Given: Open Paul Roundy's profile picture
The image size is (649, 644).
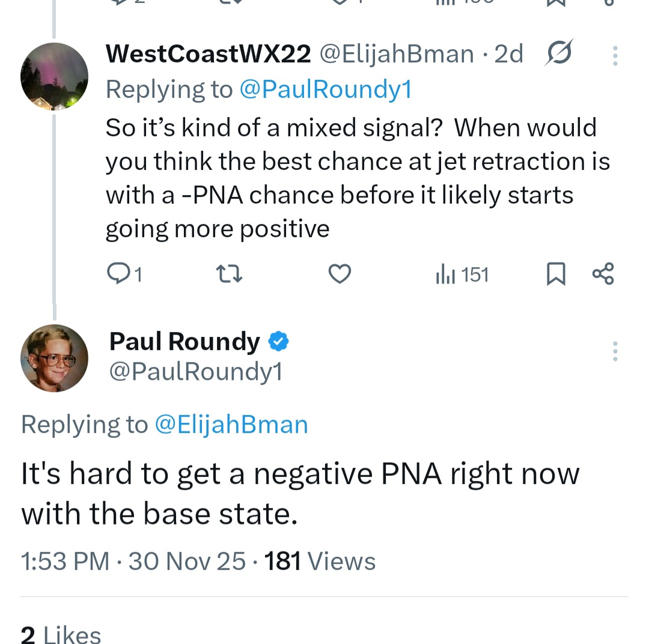Looking at the screenshot, I should 54,358.
